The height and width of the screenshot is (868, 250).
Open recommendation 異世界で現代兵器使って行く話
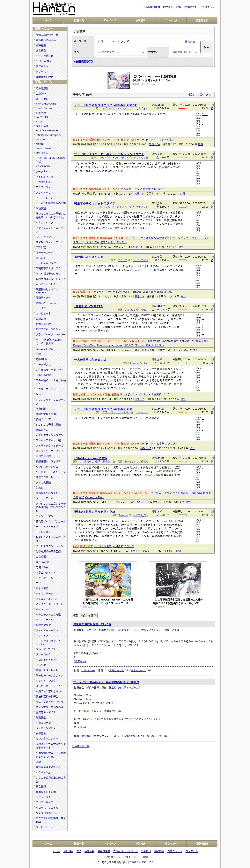92,624
